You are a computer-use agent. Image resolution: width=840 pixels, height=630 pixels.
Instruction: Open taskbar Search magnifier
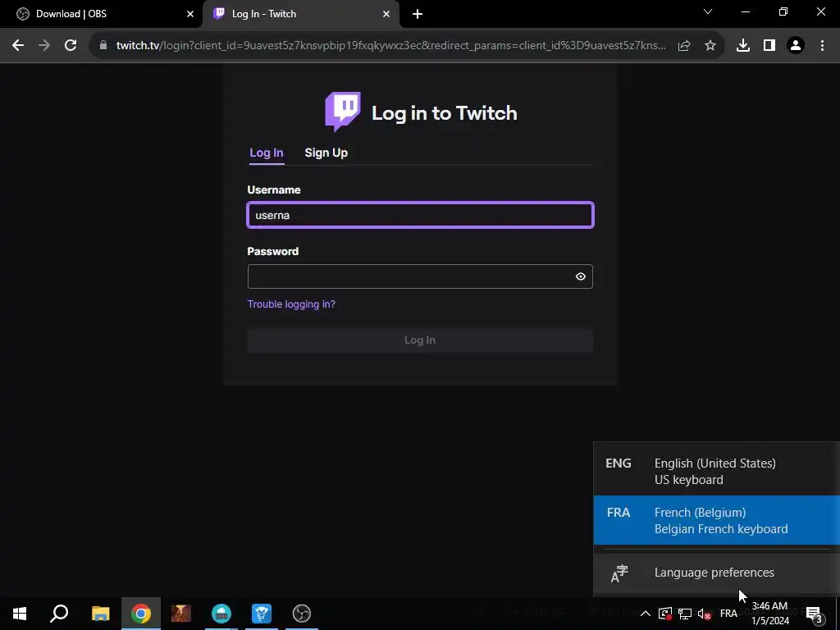point(59,614)
